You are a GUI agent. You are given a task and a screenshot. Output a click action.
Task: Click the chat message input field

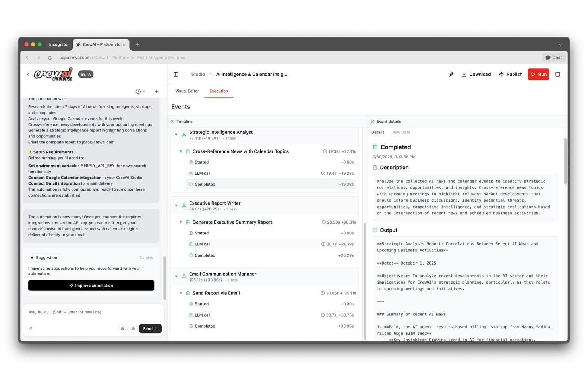(93, 312)
